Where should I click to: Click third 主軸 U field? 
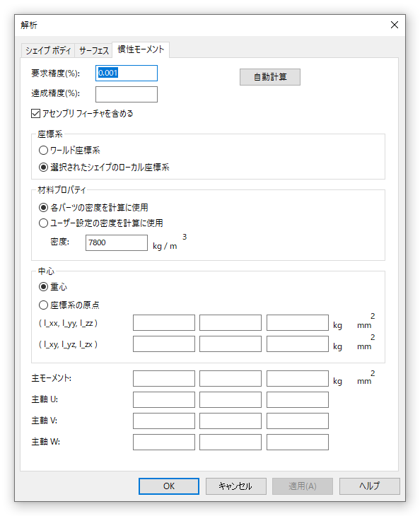click(x=298, y=399)
